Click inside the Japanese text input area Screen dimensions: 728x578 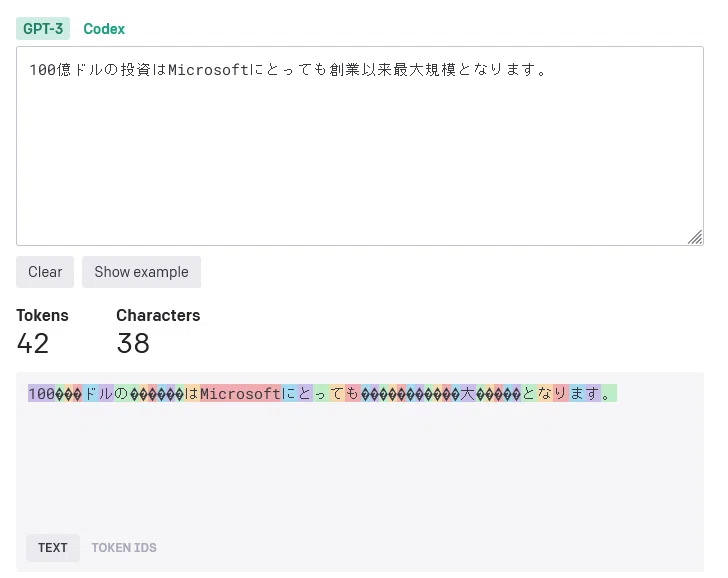360,146
